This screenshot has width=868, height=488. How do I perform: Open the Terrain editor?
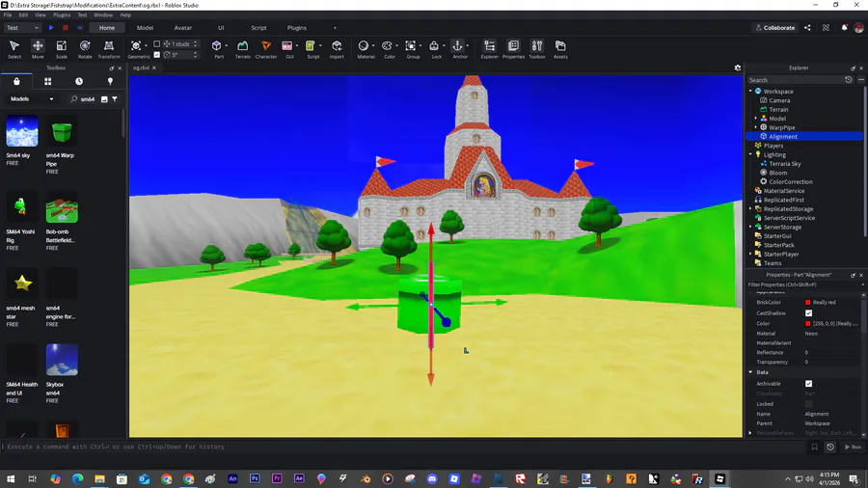[x=242, y=48]
